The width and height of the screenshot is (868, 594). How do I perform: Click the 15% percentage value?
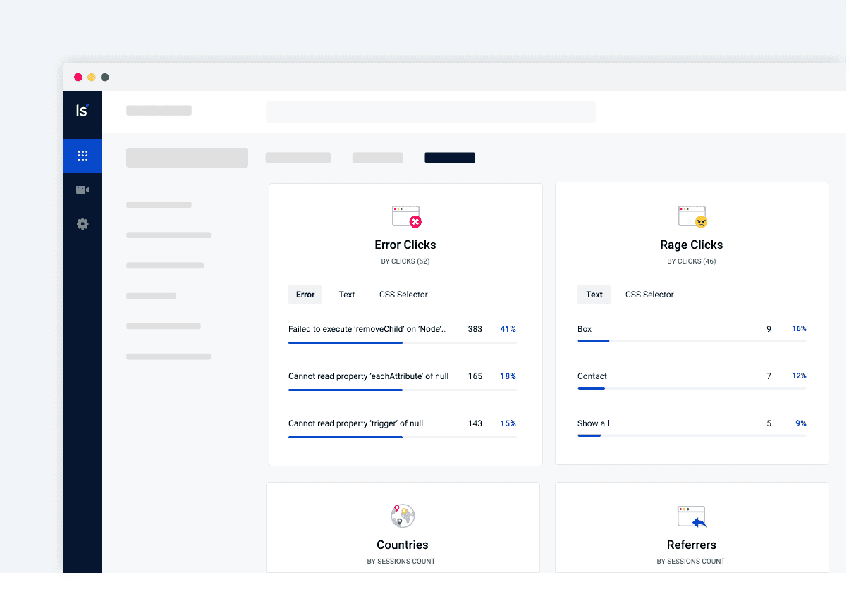click(x=508, y=423)
